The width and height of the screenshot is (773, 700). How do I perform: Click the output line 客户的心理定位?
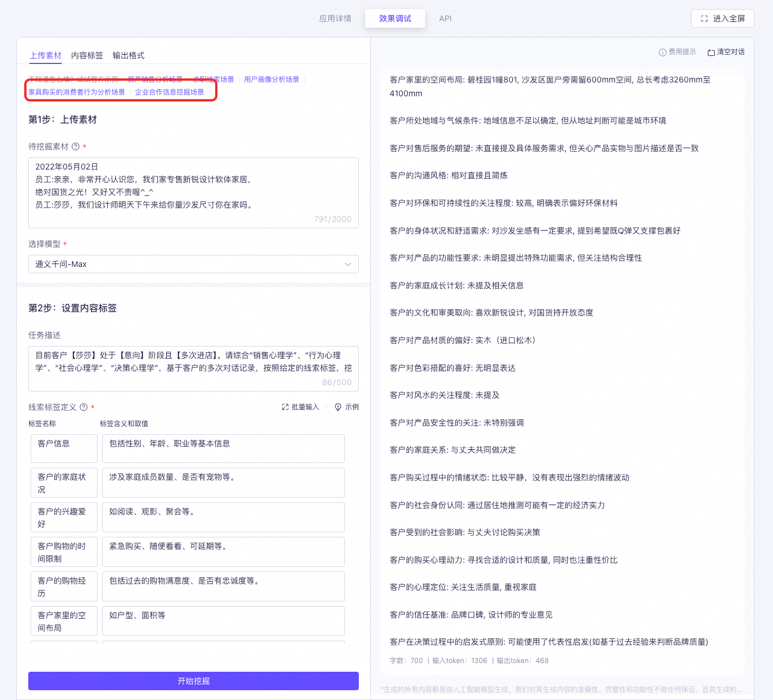(463, 587)
